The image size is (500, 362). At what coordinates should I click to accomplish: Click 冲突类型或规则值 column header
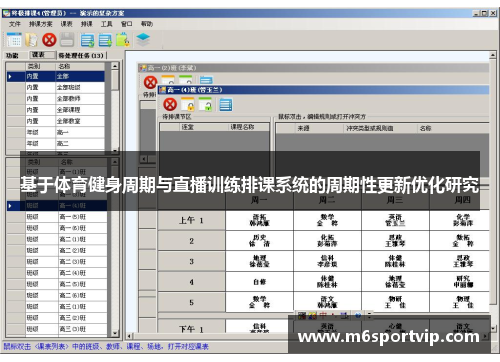[x=381, y=128]
